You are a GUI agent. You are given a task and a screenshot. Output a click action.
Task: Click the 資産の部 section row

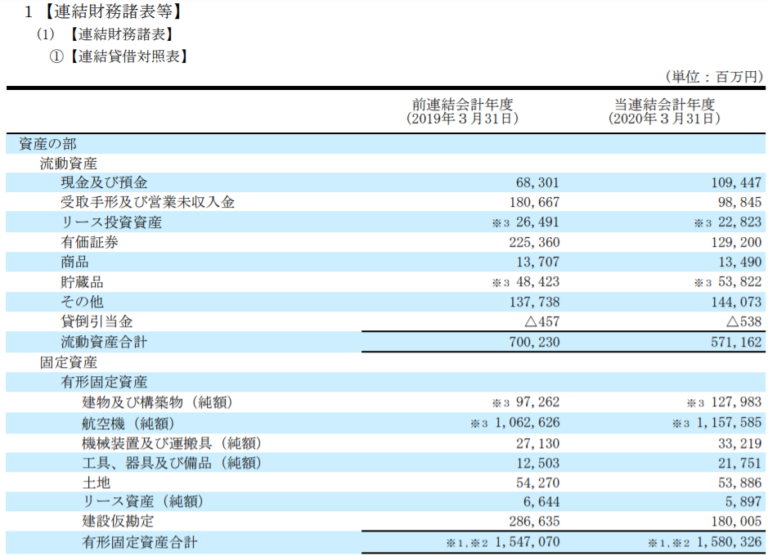pos(47,143)
